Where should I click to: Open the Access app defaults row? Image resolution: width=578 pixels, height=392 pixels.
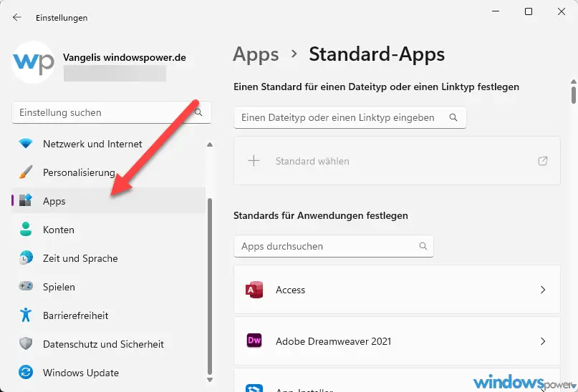397,290
